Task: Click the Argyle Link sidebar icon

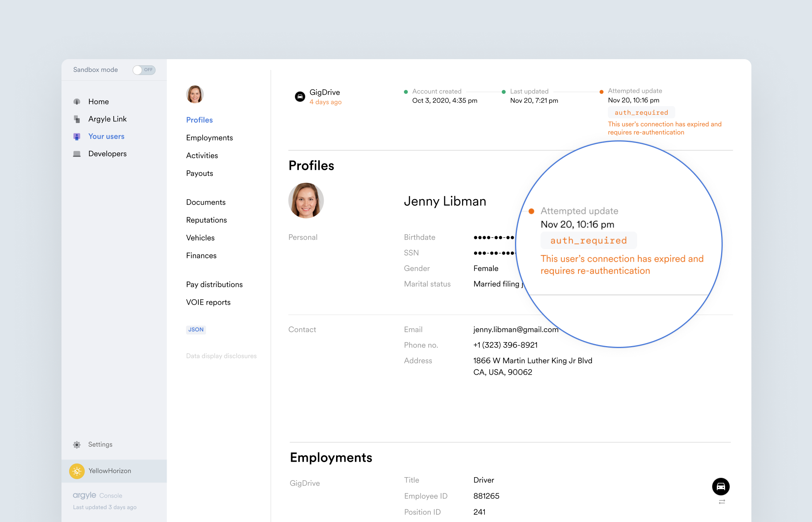Action: pyautogui.click(x=77, y=119)
